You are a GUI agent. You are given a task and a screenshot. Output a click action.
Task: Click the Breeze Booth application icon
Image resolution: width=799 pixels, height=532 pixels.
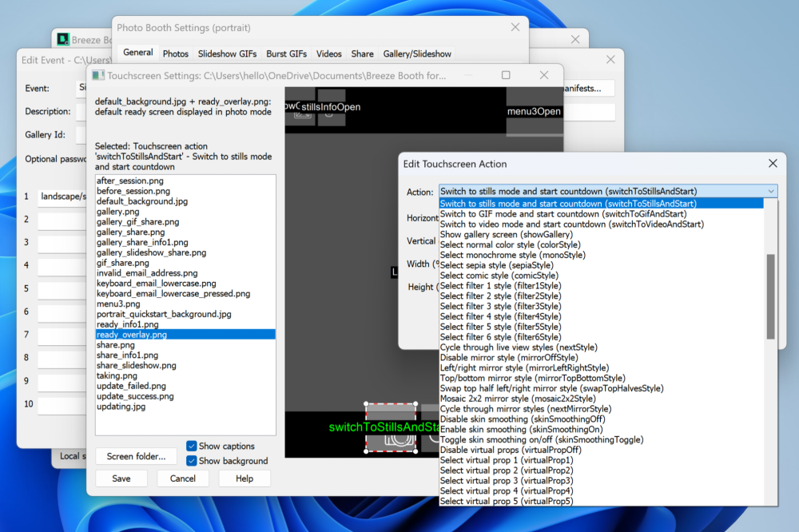coord(63,39)
